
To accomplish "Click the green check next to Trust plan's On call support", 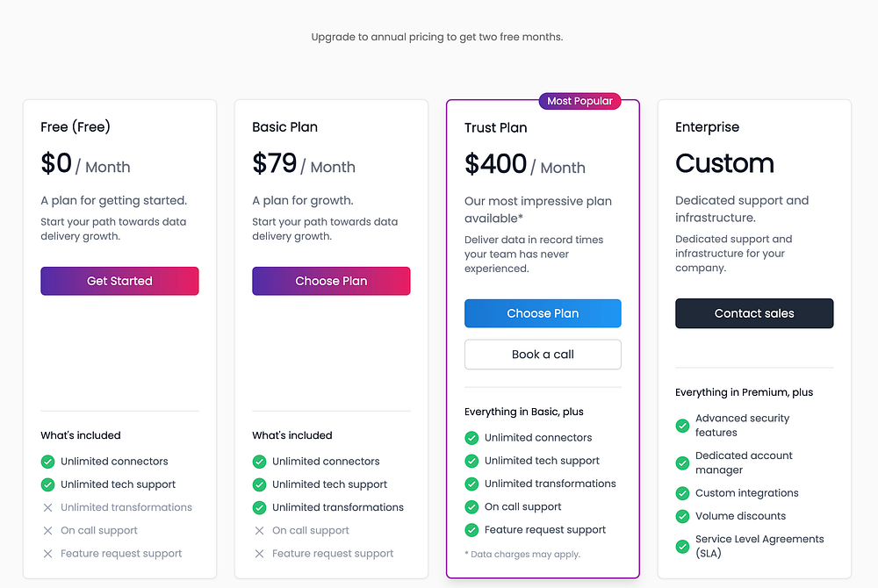I will [471, 507].
